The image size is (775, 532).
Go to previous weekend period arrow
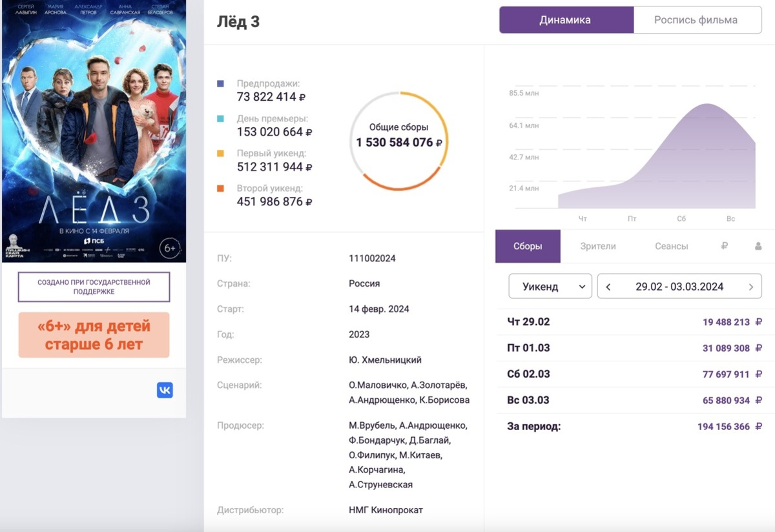click(x=608, y=287)
